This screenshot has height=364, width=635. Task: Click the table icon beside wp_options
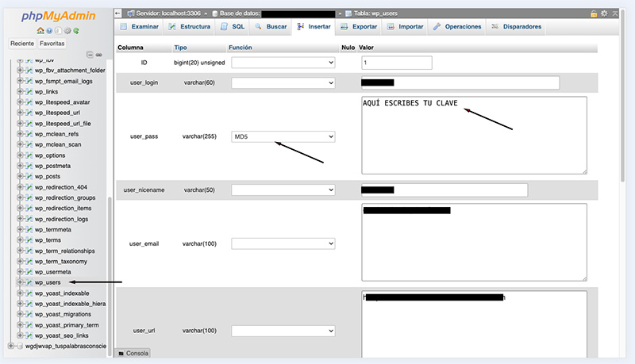[28, 155]
